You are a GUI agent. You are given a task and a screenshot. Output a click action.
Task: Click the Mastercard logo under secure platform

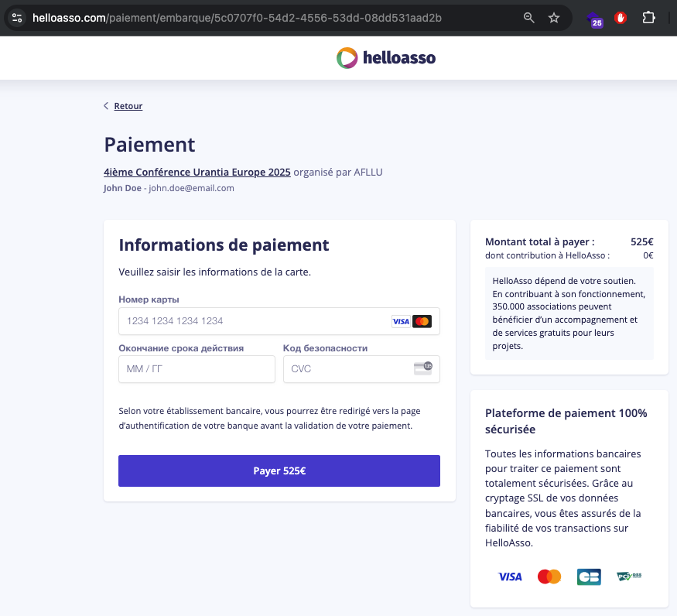pyautogui.click(x=549, y=577)
